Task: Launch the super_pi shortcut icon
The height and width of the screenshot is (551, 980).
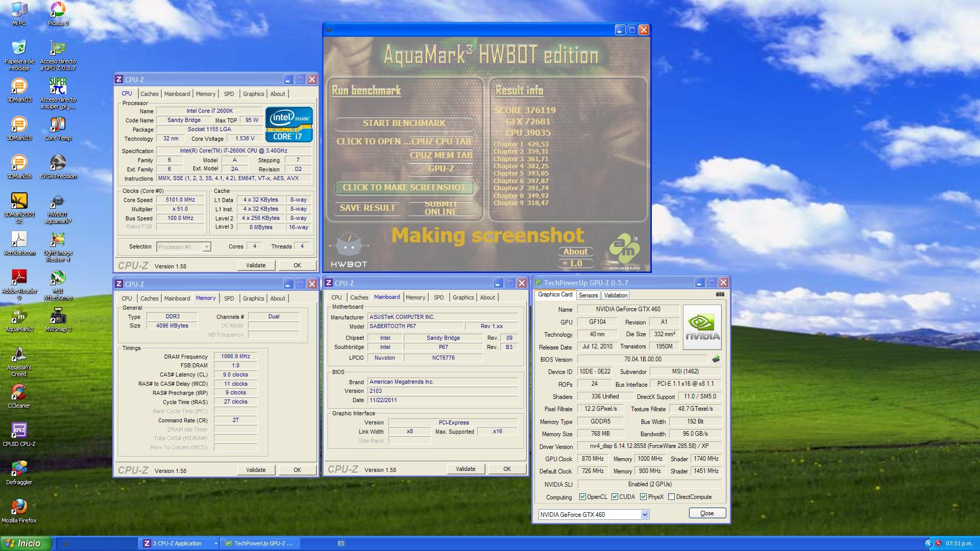Action: coord(58,93)
